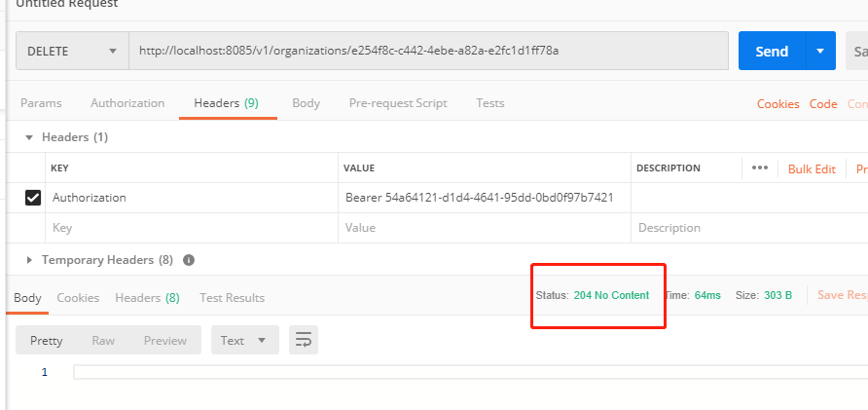This screenshot has height=410, width=868.
Task: Open the Tests tab
Action: tap(489, 103)
